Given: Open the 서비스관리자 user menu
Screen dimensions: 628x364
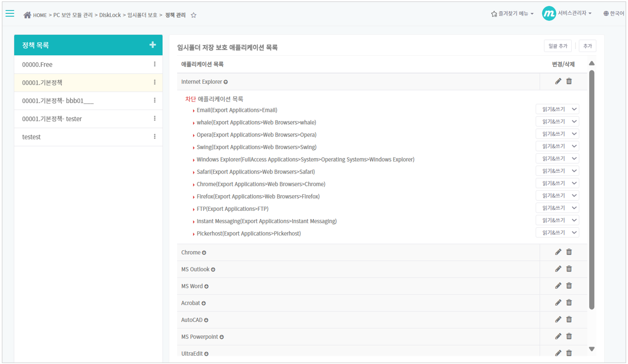Looking at the screenshot, I should click(575, 13).
